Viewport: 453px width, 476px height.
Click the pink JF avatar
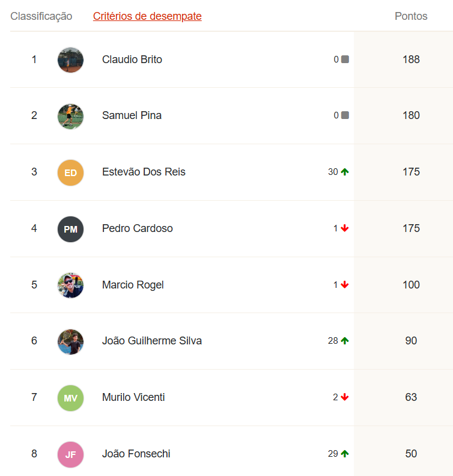pos(70,454)
